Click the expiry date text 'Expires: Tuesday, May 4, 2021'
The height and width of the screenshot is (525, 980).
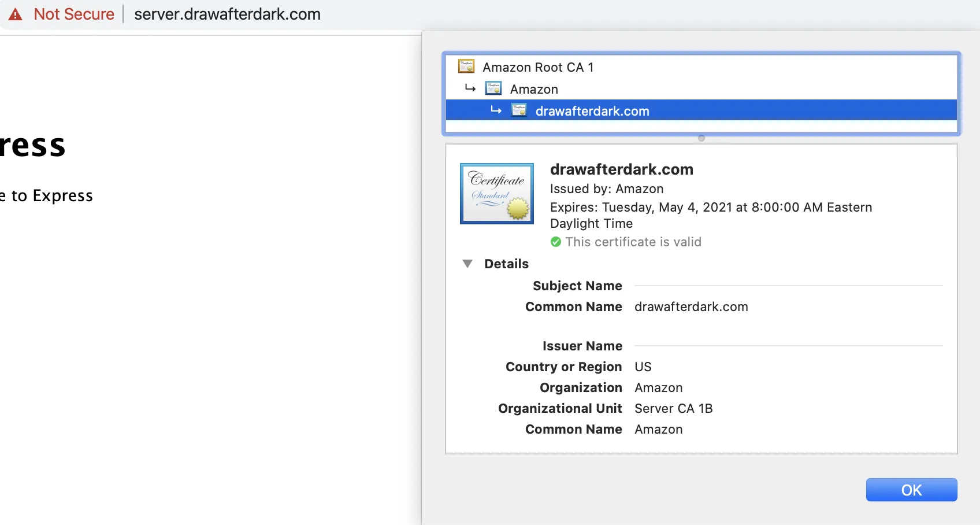click(641, 207)
